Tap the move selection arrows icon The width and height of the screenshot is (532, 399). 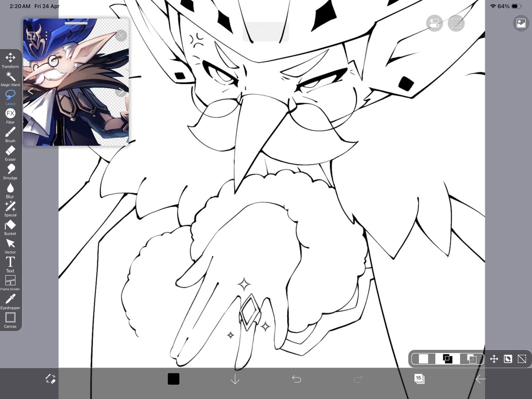point(494,359)
